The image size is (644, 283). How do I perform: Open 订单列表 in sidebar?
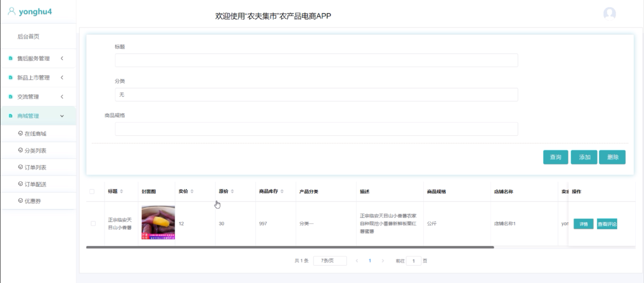pyautogui.click(x=35, y=167)
